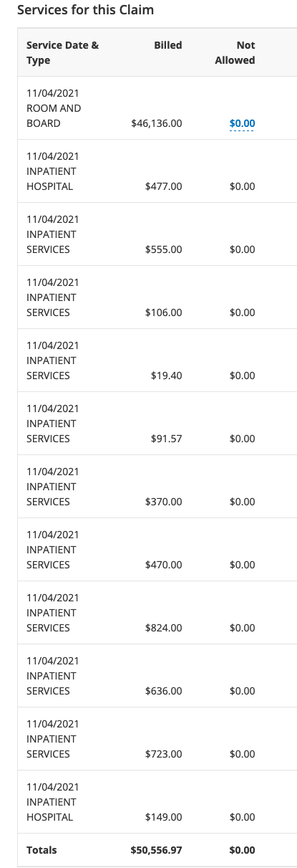Click the Service Date & Type header
This screenshot has height=868, width=297.
63,52
